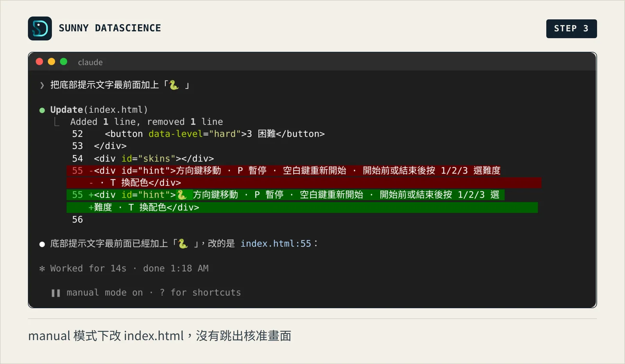Click the removed continuation line with T 換配色
Viewport: 625px width, 364px height.
[304, 183]
